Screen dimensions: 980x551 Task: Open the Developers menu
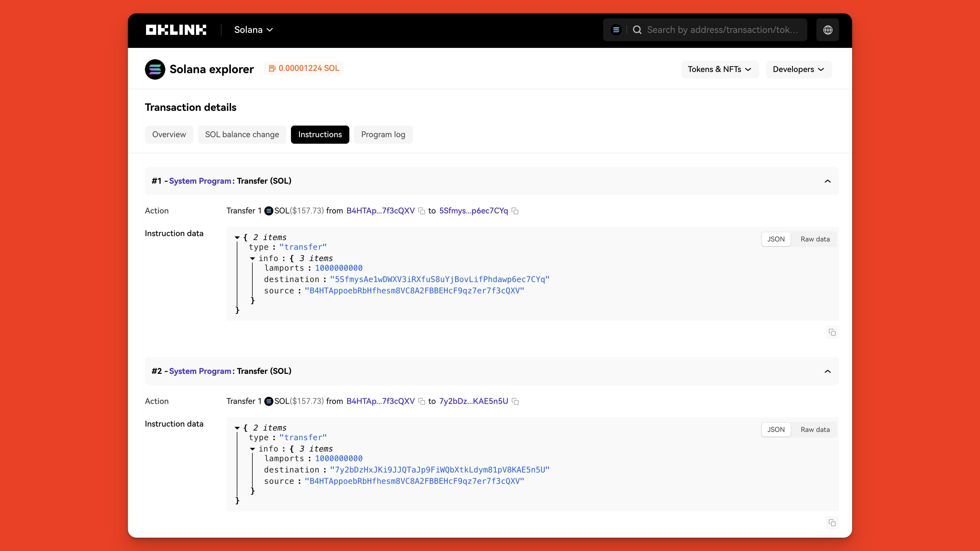[798, 69]
